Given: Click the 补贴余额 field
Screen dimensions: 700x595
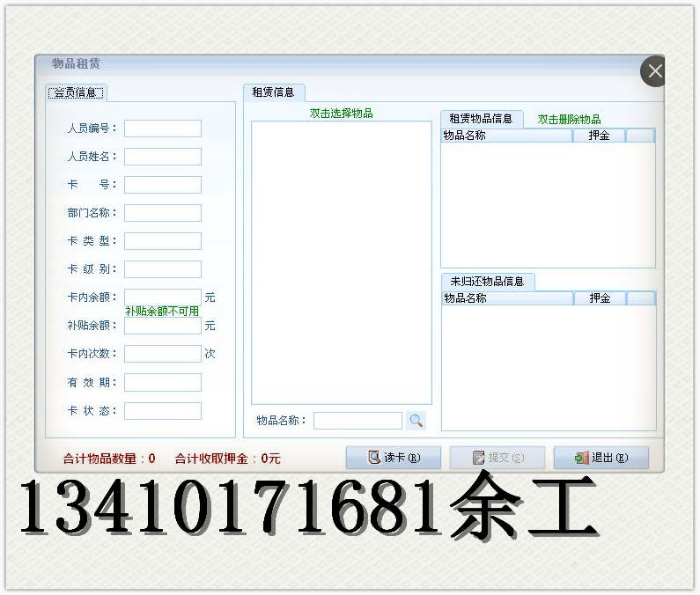Looking at the screenshot, I should (x=163, y=326).
